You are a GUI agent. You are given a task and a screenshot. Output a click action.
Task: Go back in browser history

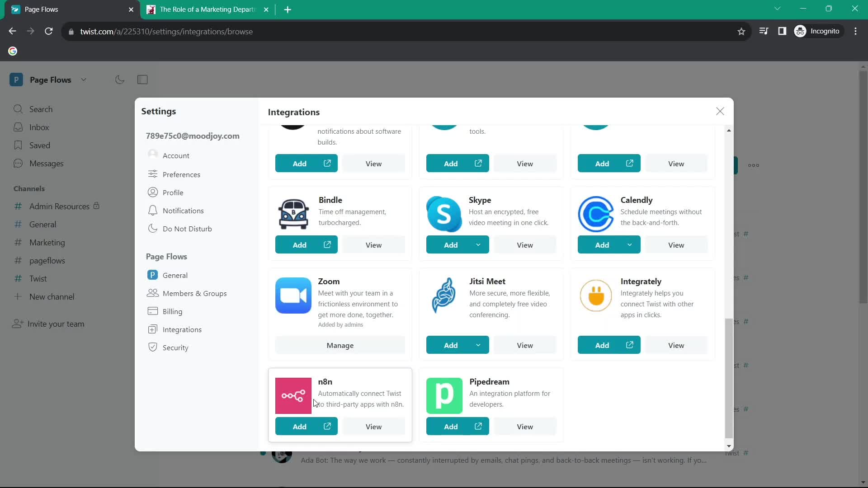click(x=12, y=31)
